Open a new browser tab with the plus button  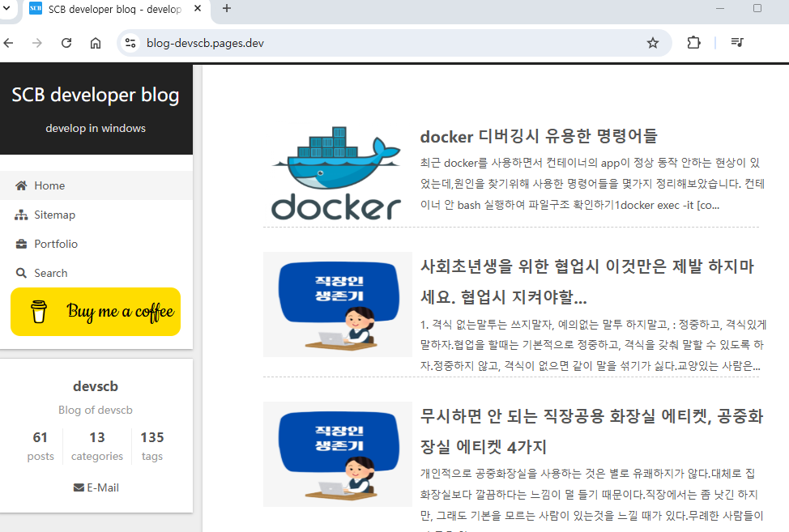coord(226,10)
